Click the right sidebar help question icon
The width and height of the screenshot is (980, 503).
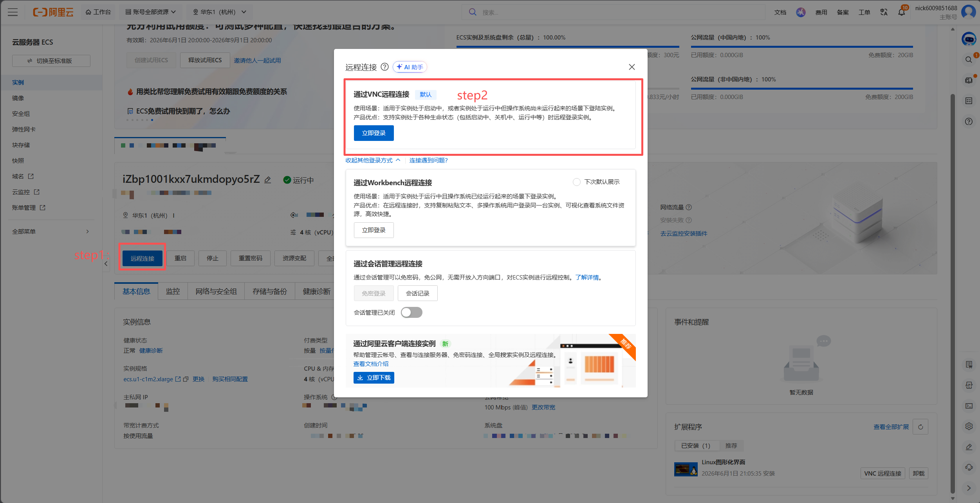(x=969, y=121)
